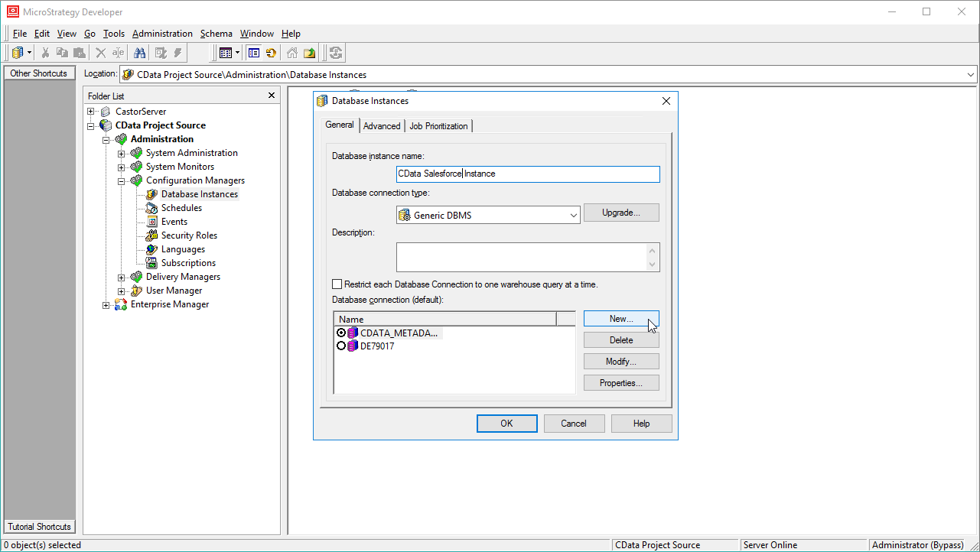Open the Database connection type dropdown

pyautogui.click(x=574, y=216)
